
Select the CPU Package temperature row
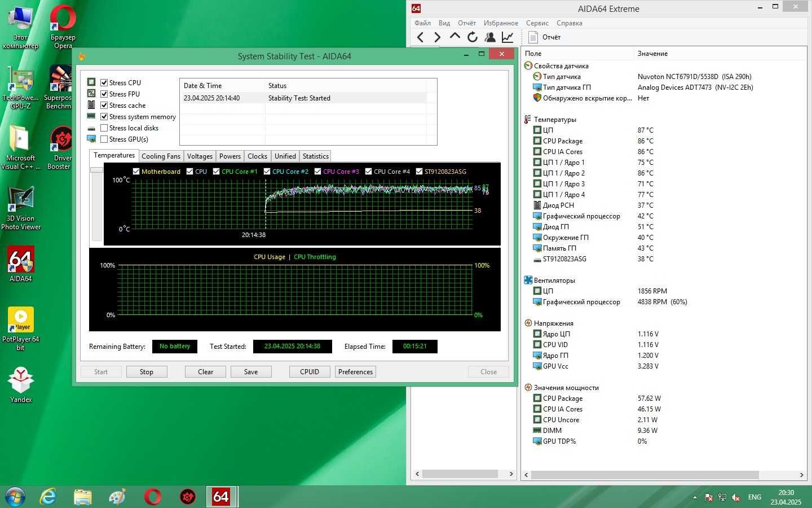(664, 141)
